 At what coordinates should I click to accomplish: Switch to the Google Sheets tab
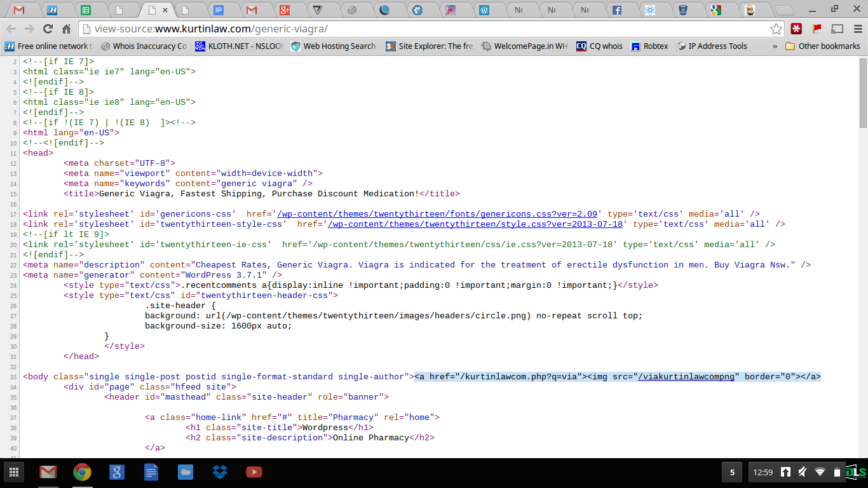click(x=86, y=10)
